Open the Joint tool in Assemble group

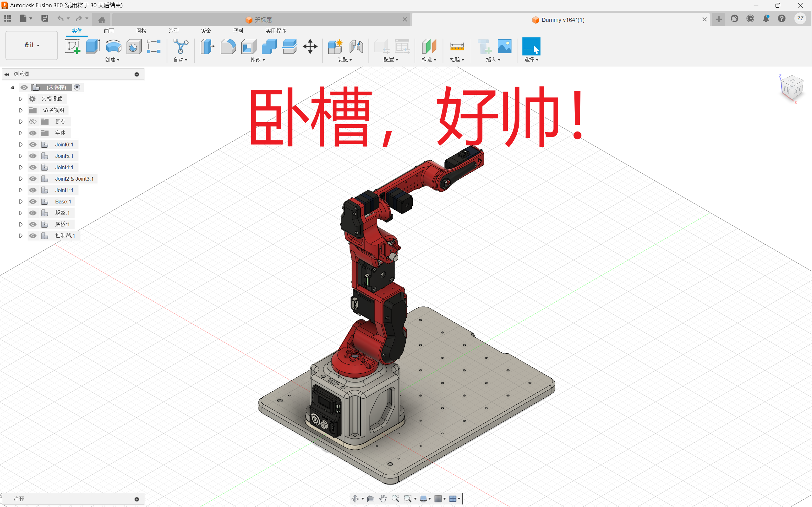point(356,46)
